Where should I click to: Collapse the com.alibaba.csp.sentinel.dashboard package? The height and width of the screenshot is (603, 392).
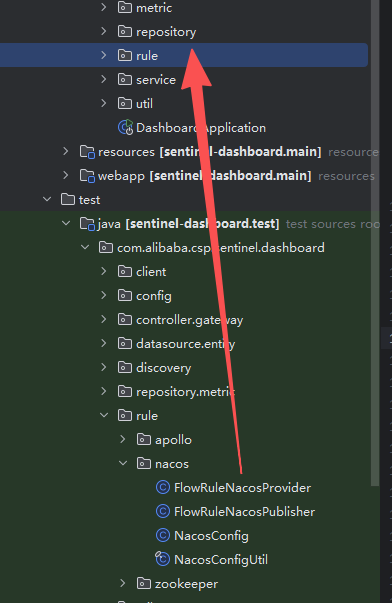tap(85, 247)
